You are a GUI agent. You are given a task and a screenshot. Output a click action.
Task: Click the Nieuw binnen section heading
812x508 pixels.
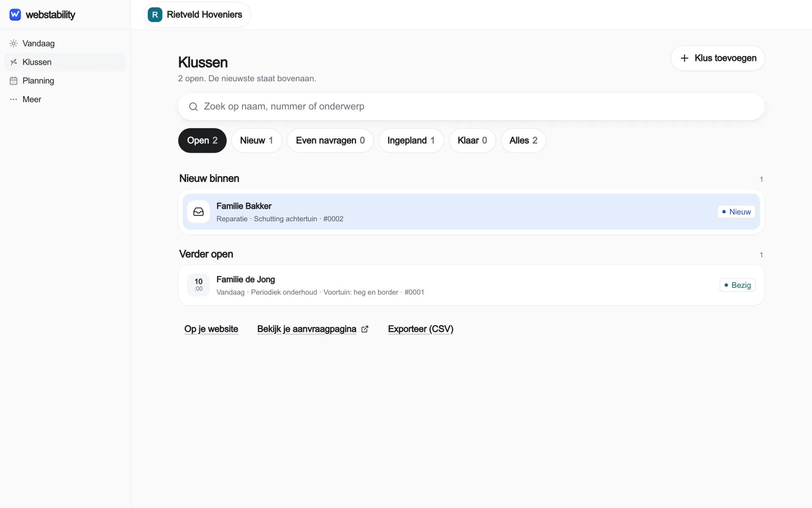[209, 179]
